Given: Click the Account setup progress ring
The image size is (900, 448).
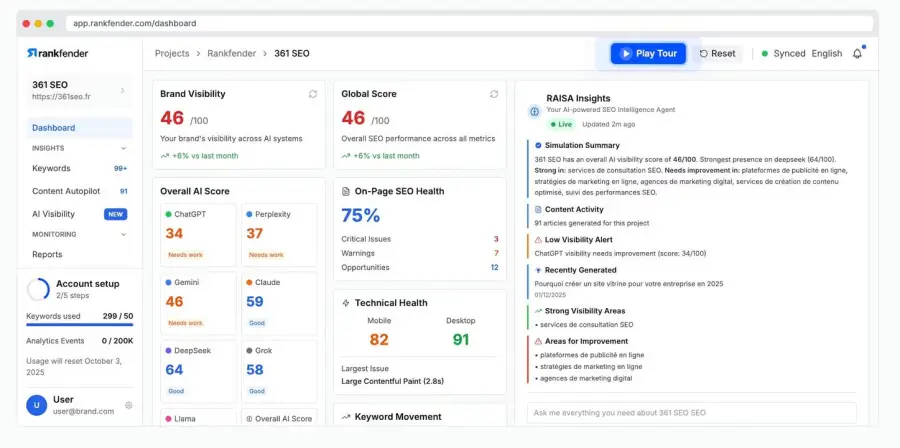Looking at the screenshot, I should point(38,290).
